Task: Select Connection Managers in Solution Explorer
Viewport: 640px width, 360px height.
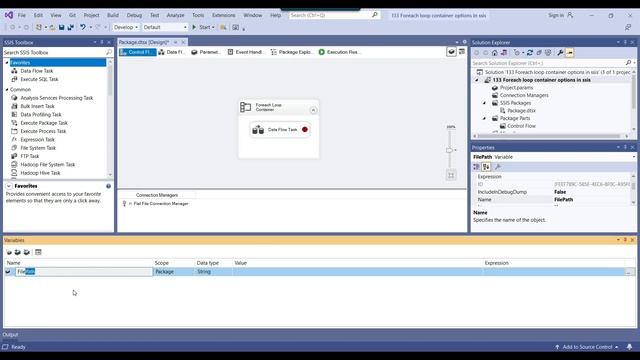Action: 524,95
